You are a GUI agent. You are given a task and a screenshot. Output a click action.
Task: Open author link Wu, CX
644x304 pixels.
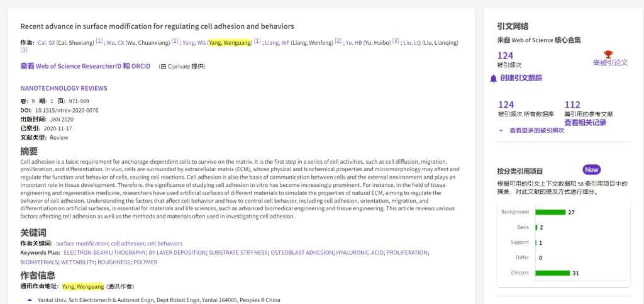coord(114,42)
